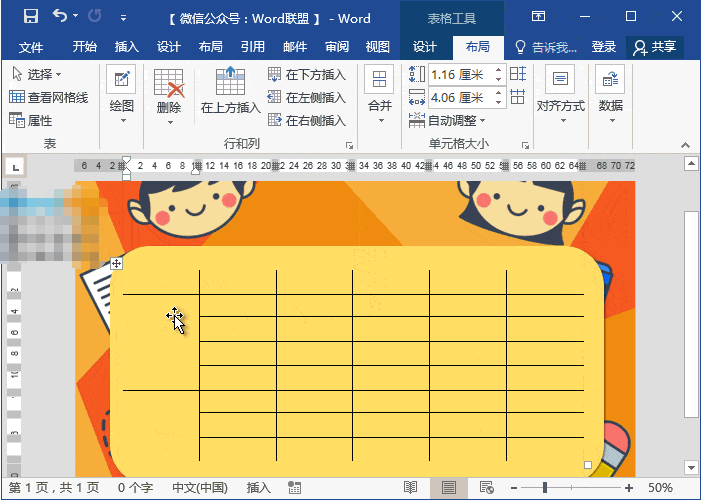Switch to the 引用 tab

click(x=253, y=46)
